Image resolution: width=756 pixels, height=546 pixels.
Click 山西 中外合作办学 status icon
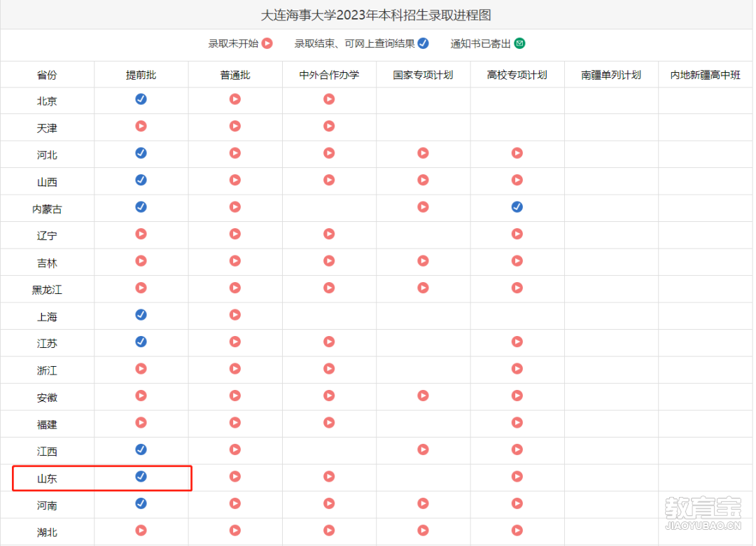(329, 180)
